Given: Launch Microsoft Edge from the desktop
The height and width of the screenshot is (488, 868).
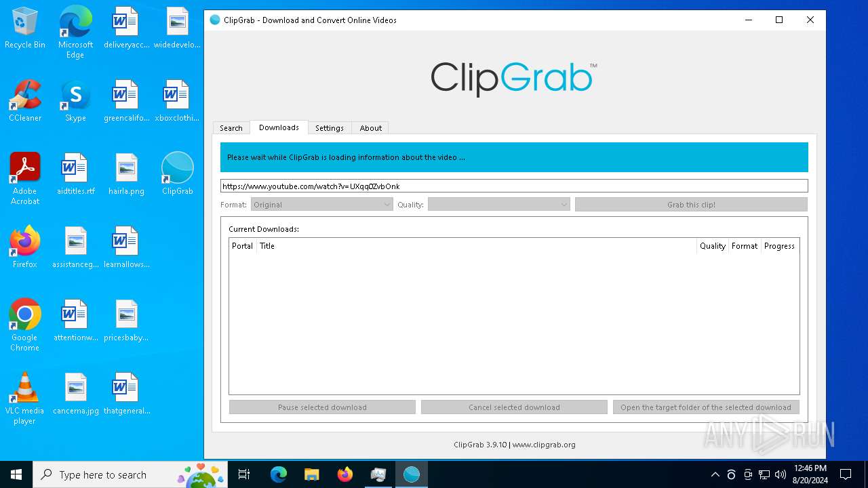Looking at the screenshot, I should pos(75,32).
